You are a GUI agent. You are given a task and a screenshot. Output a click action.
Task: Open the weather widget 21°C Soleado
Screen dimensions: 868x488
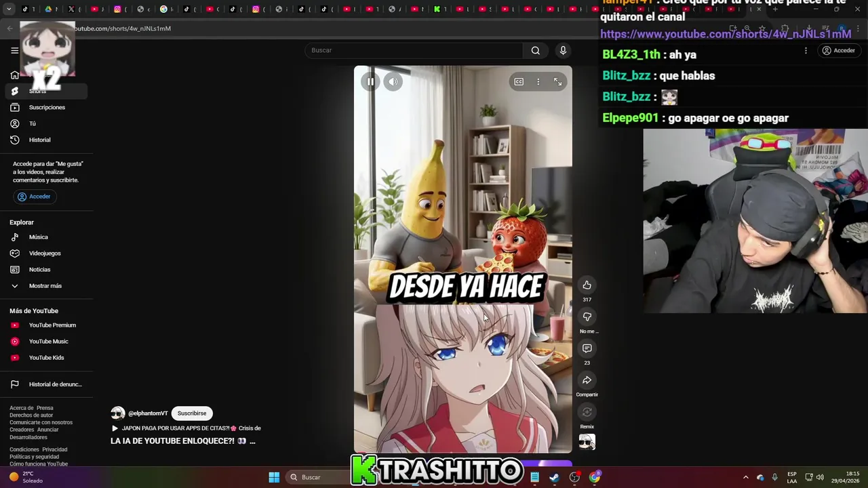(x=26, y=477)
